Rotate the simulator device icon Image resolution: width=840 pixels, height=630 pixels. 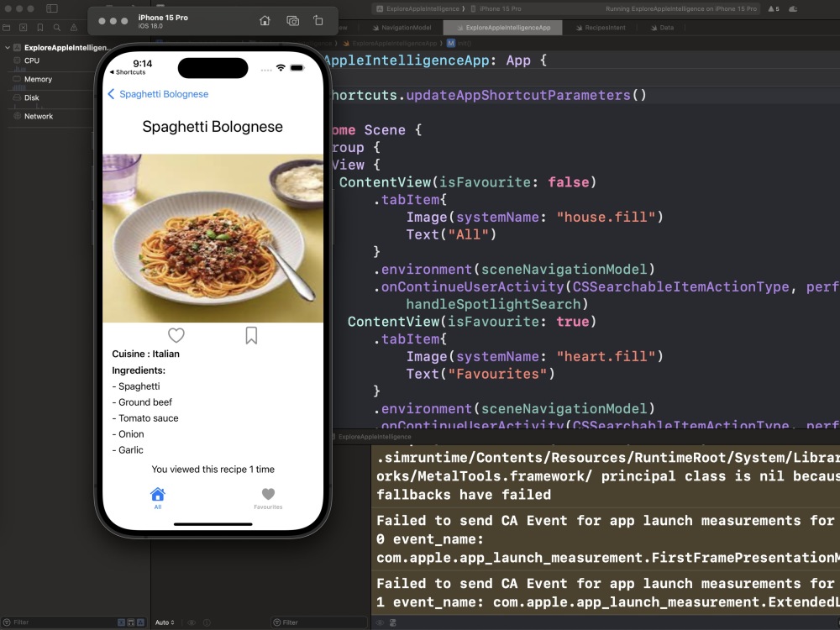318,20
